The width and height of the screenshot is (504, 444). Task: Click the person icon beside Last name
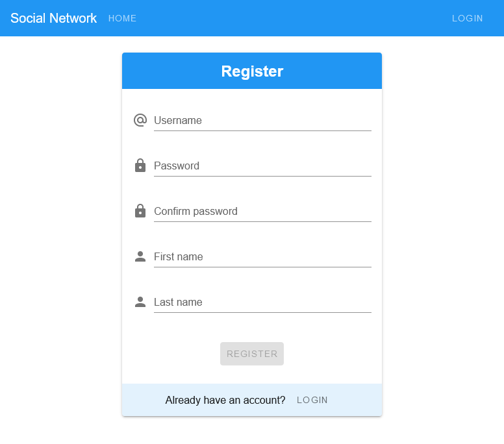[140, 302]
